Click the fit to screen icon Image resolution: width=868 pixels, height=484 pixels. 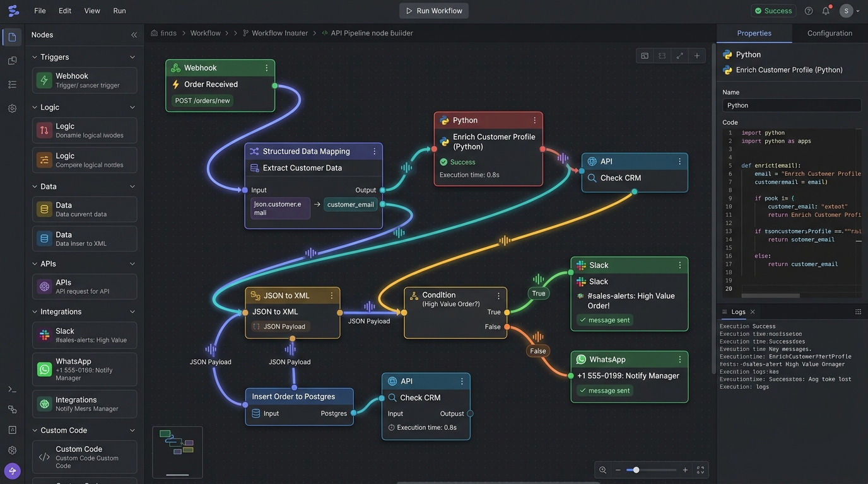tap(700, 470)
